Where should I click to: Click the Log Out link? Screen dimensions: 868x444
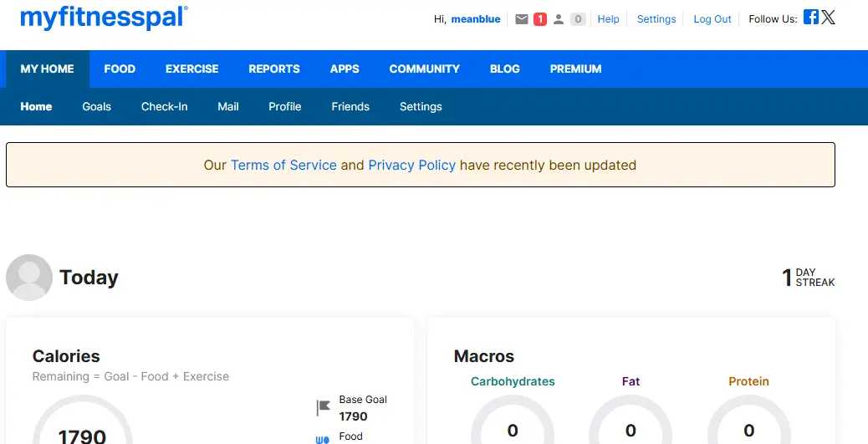tap(712, 19)
